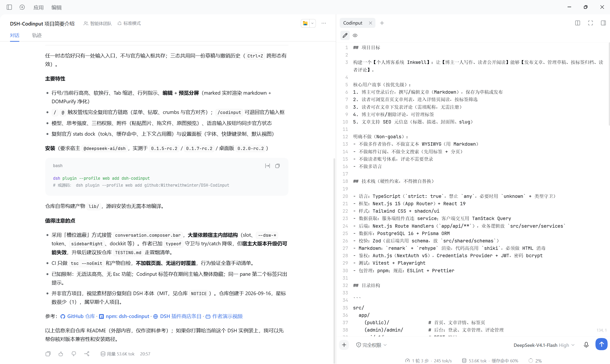Enter fullscreen for the editor pane
The image size is (610, 364).
point(590,23)
